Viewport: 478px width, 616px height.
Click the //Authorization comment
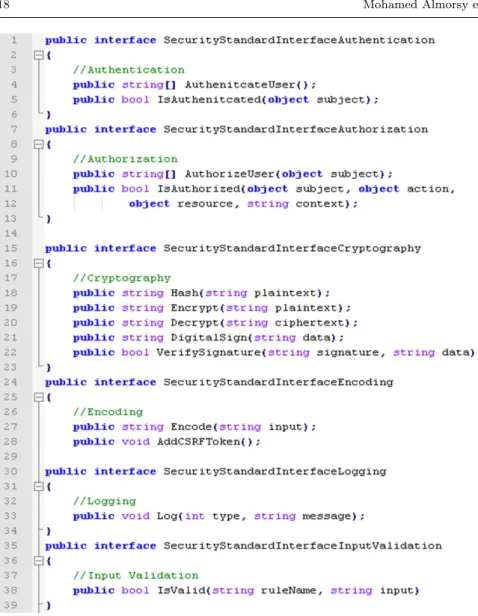[x=125, y=159]
